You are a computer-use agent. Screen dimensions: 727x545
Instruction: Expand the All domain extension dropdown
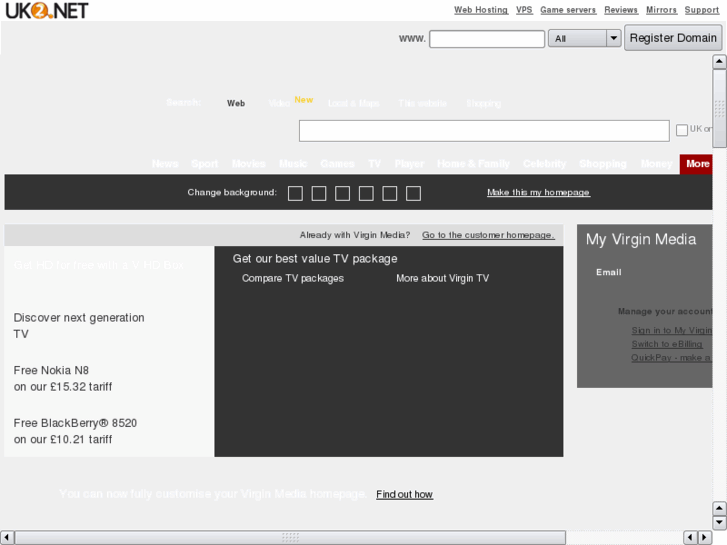[x=584, y=38]
